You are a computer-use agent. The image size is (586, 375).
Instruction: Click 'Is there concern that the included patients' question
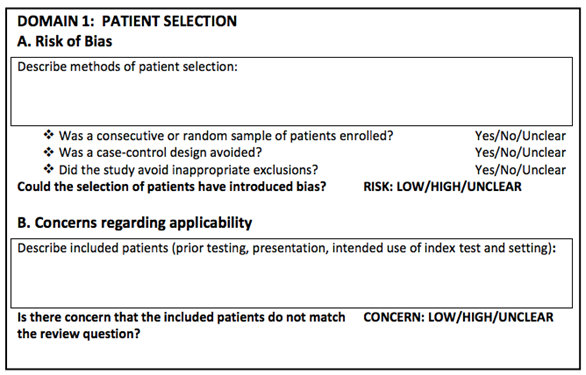click(x=181, y=325)
